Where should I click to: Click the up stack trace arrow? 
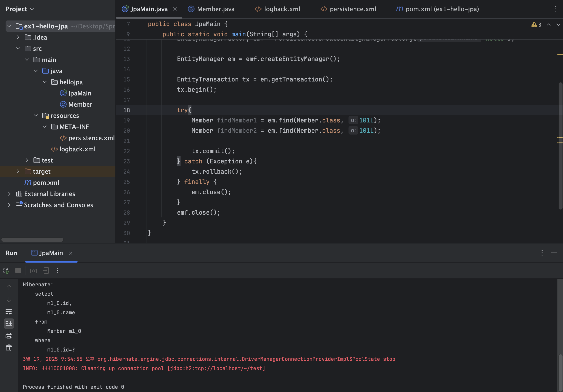pyautogui.click(x=9, y=287)
